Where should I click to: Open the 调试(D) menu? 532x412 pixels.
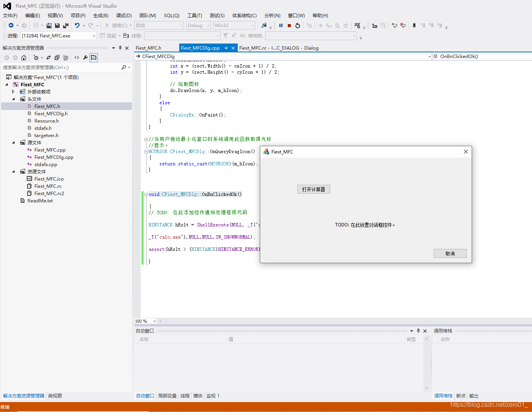pyautogui.click(x=124, y=15)
